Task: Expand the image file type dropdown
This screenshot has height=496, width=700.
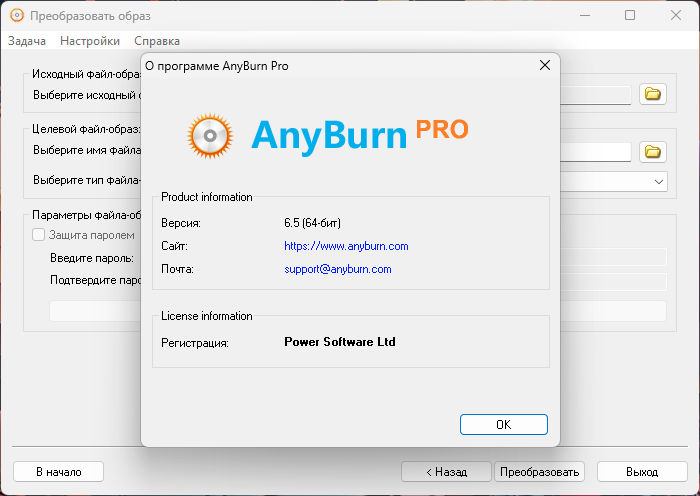Action: click(x=658, y=182)
